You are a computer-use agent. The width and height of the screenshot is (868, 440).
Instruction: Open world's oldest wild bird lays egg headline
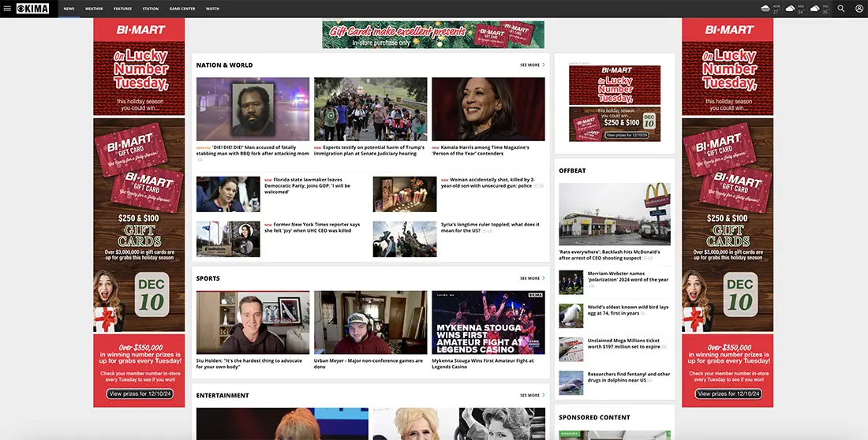click(x=628, y=310)
